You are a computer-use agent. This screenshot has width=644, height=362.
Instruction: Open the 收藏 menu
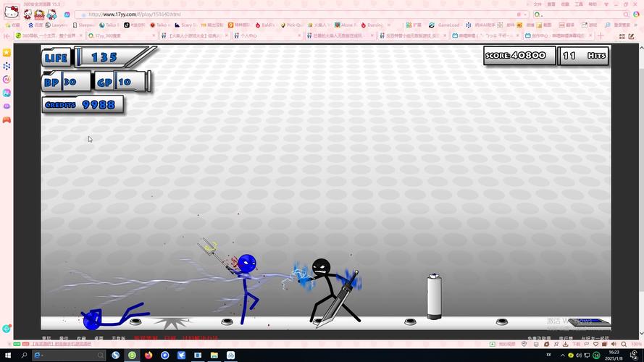pos(565,4)
